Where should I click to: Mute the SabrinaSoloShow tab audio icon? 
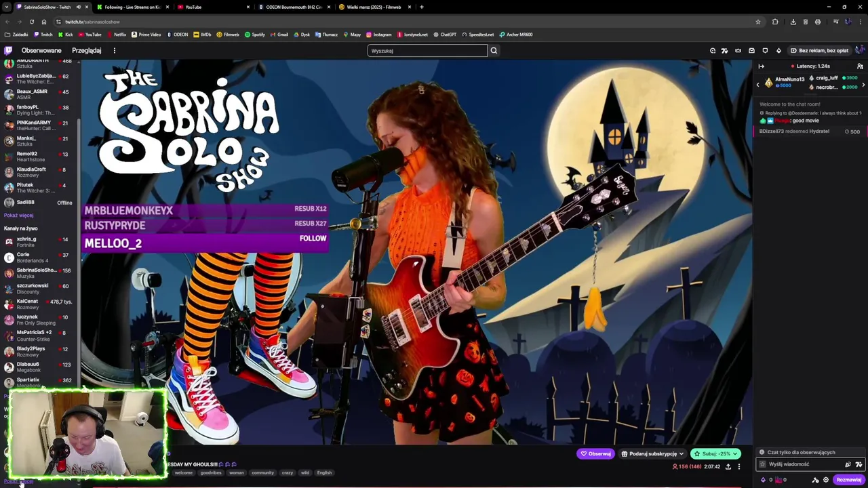click(78, 7)
